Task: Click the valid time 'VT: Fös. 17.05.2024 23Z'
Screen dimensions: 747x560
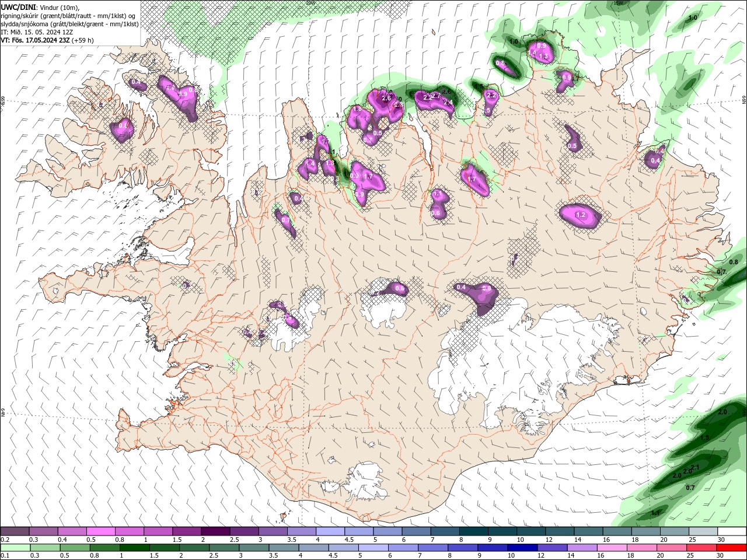Action: (36, 40)
